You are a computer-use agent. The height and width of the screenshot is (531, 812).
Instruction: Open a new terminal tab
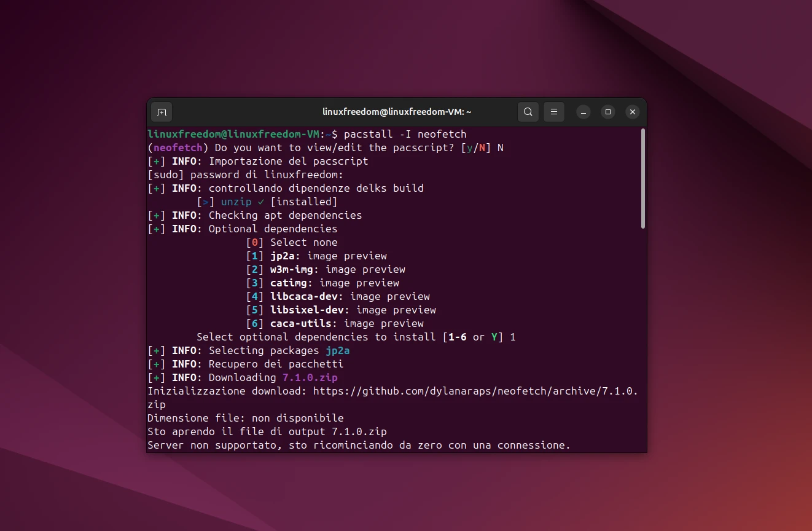coord(162,112)
